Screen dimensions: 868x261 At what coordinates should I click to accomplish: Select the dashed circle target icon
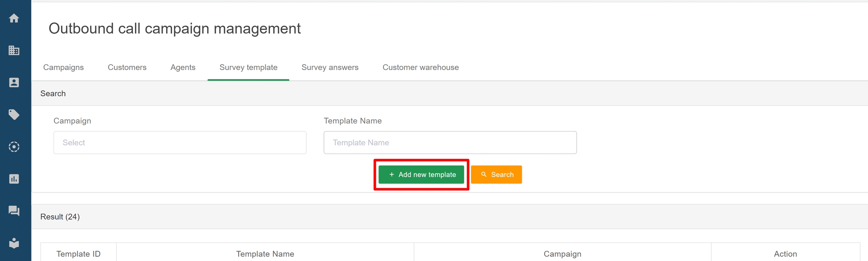pos(14,147)
